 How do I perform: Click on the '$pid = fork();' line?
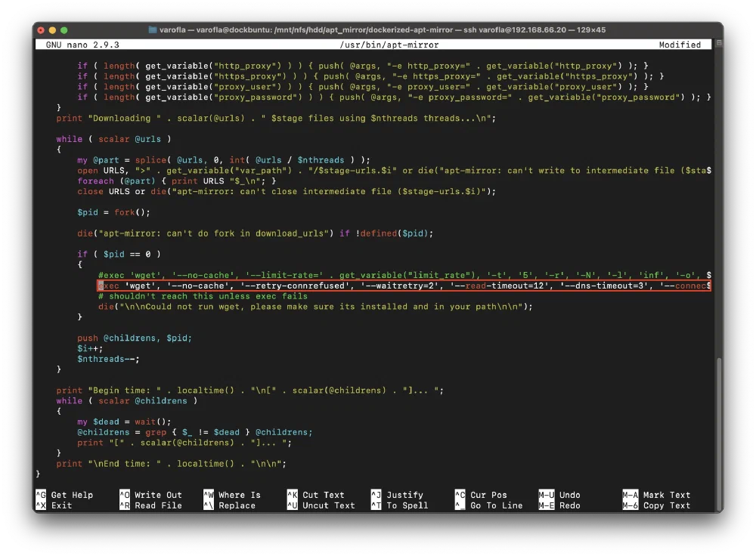113,212
